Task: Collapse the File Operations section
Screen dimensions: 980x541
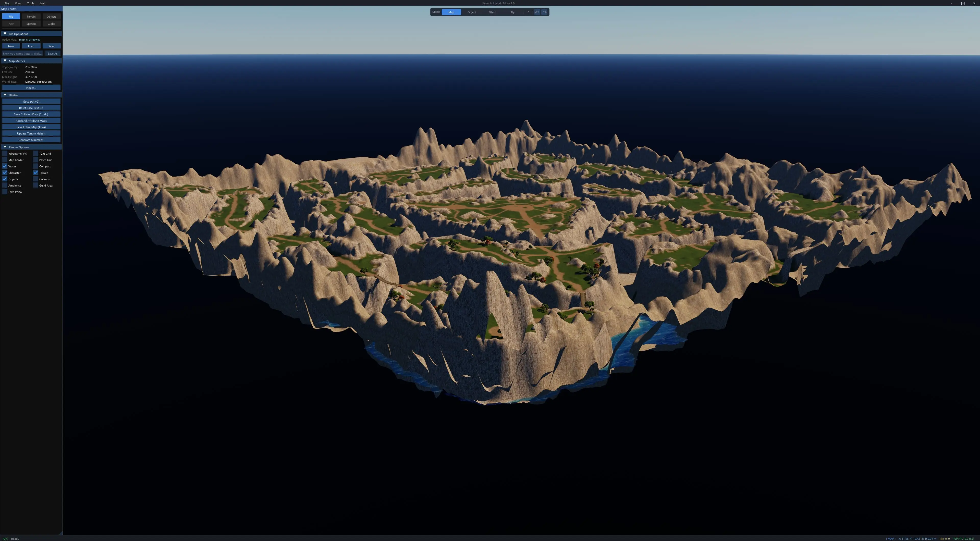Action: pos(31,34)
